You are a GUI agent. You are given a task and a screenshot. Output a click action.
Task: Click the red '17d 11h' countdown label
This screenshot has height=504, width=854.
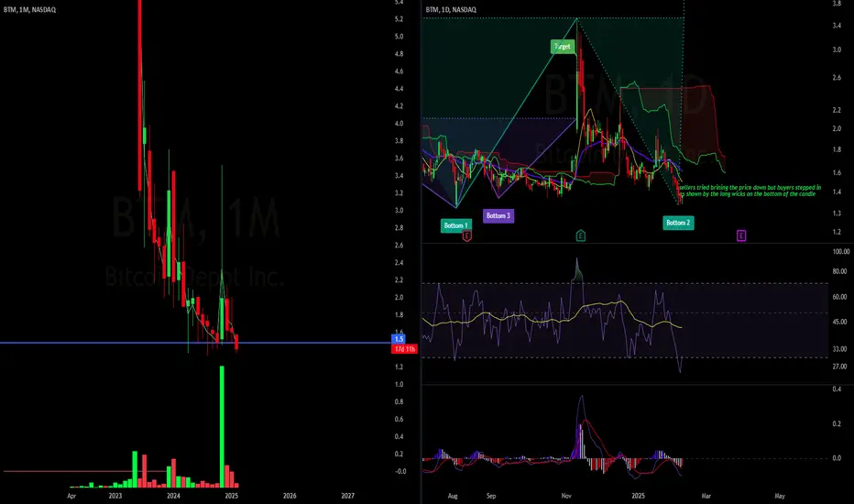point(404,349)
